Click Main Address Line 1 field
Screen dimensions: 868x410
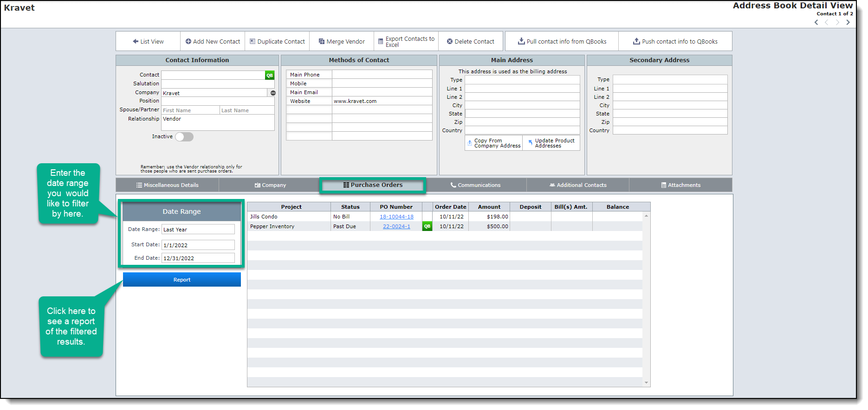(522, 89)
